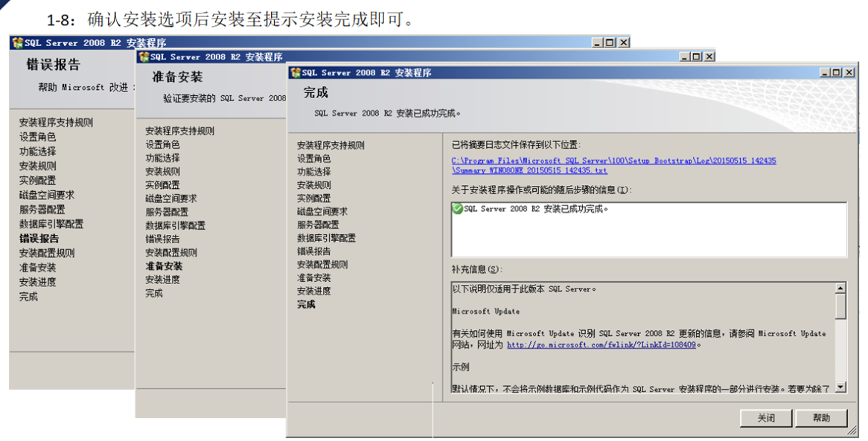The width and height of the screenshot is (868, 441).
Task: Maximize the 完成 setup window
Action: [x=836, y=72]
